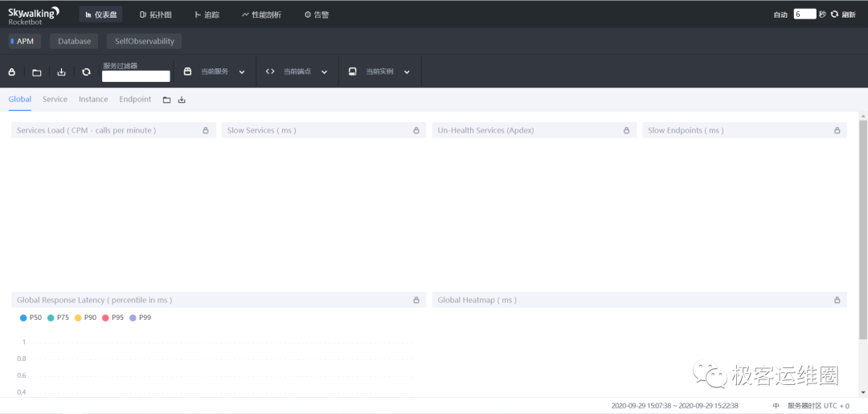This screenshot has width=868, height=414.
Task: Select the Endpoint sub-tab
Action: pyautogui.click(x=135, y=99)
